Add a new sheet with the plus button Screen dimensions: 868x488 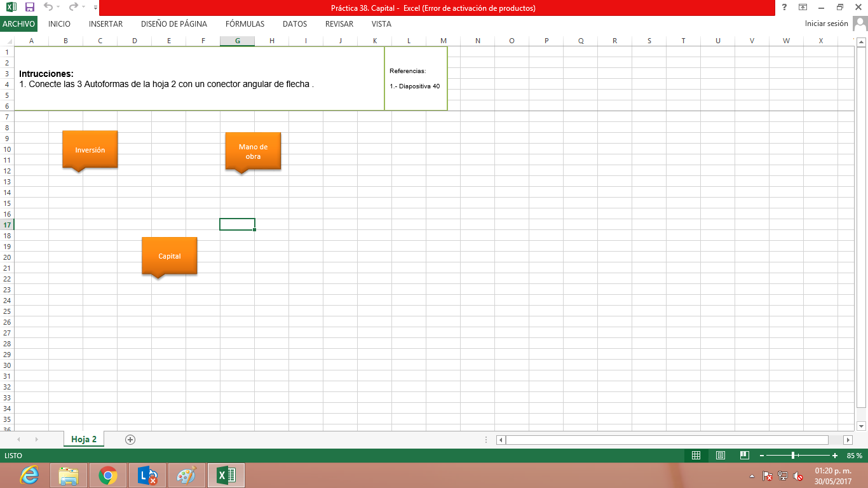(x=130, y=439)
